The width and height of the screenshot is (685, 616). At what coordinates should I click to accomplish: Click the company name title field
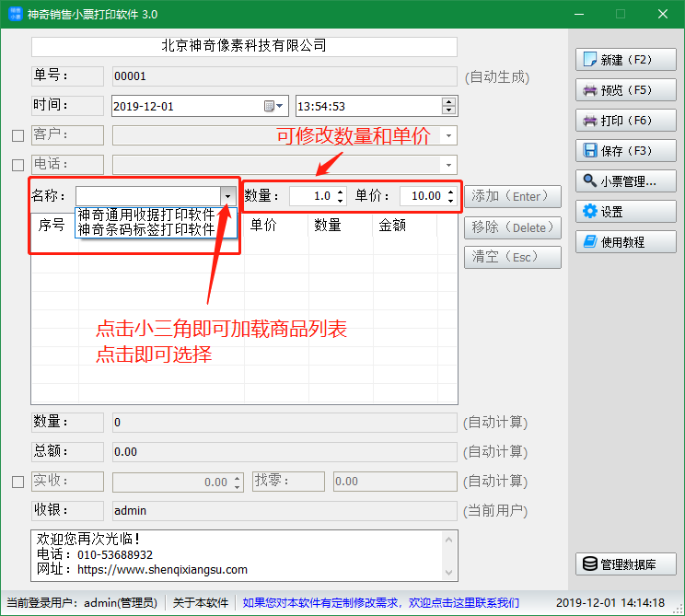click(244, 46)
